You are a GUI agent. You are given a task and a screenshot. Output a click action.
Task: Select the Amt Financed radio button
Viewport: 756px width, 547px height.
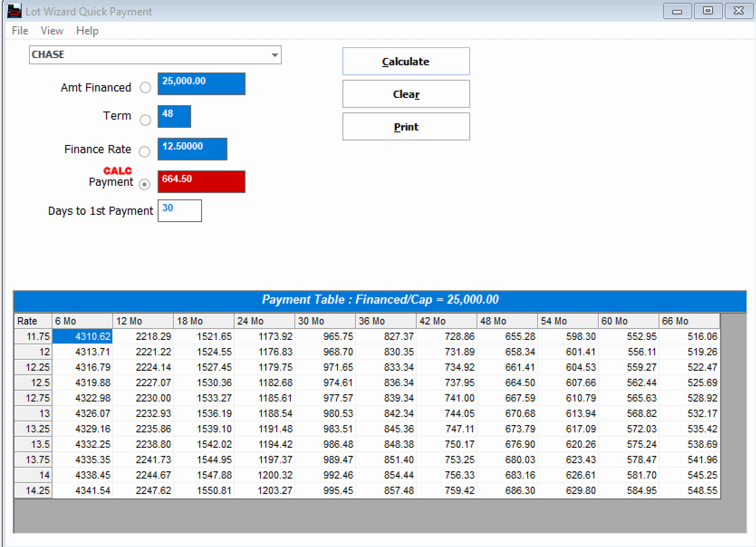[x=145, y=87]
